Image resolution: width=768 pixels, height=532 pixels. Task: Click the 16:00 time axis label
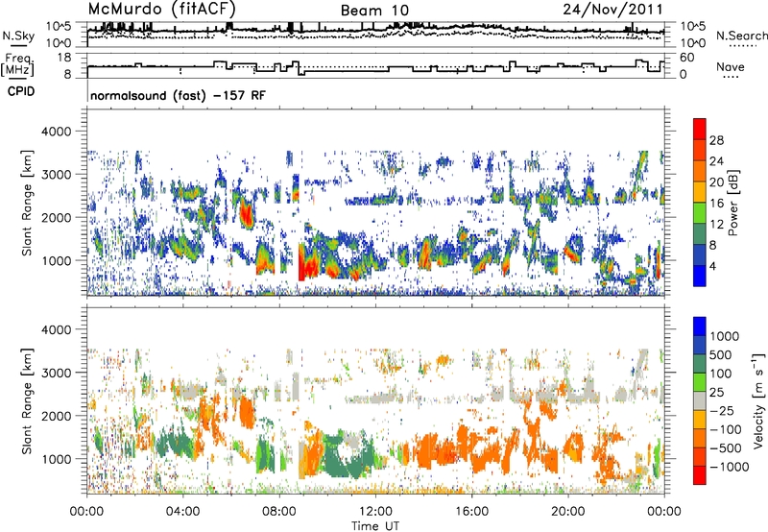(x=471, y=512)
